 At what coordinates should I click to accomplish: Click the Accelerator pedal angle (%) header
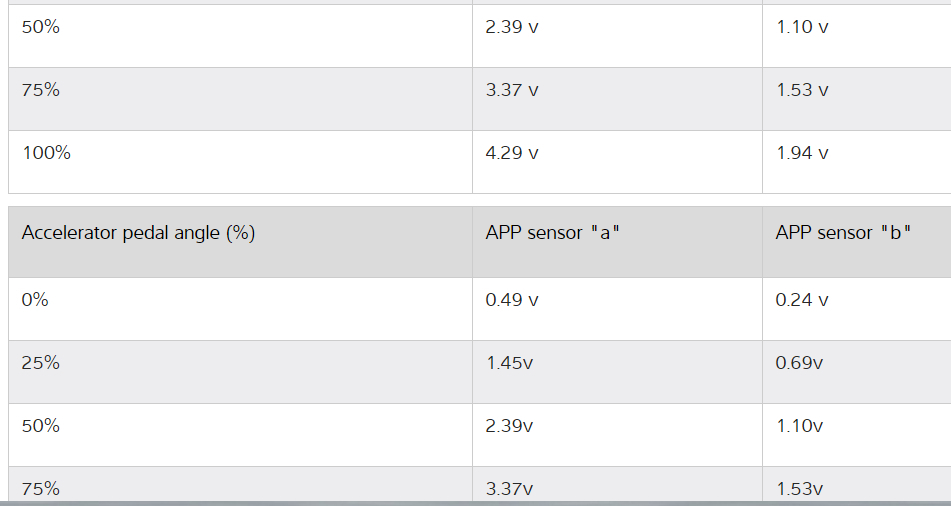tap(138, 233)
